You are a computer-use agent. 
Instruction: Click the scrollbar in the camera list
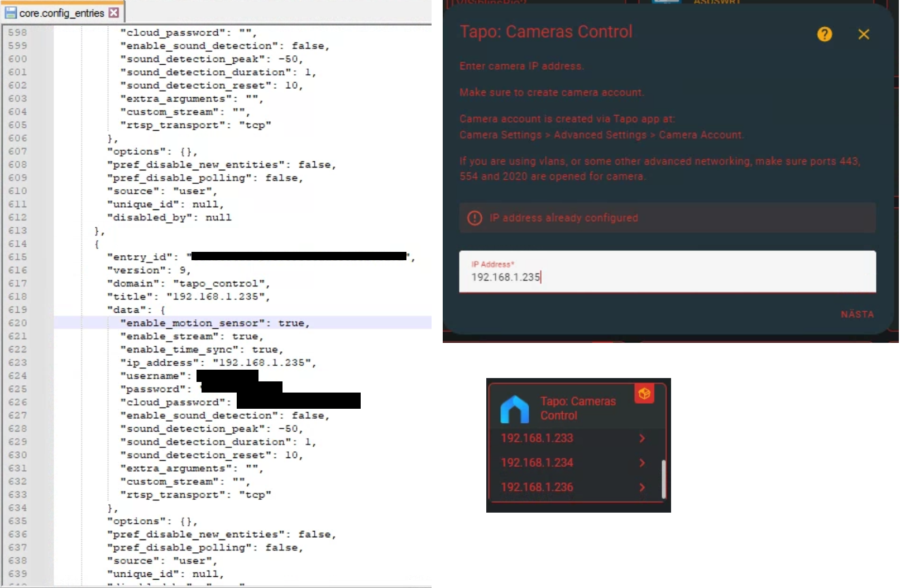[x=663, y=479]
